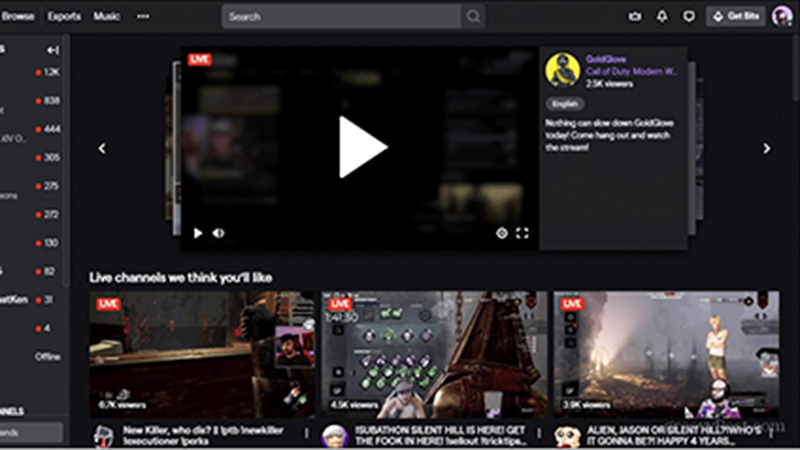Open the Prime Loot crown icon
This screenshot has height=450, width=800.
point(635,16)
